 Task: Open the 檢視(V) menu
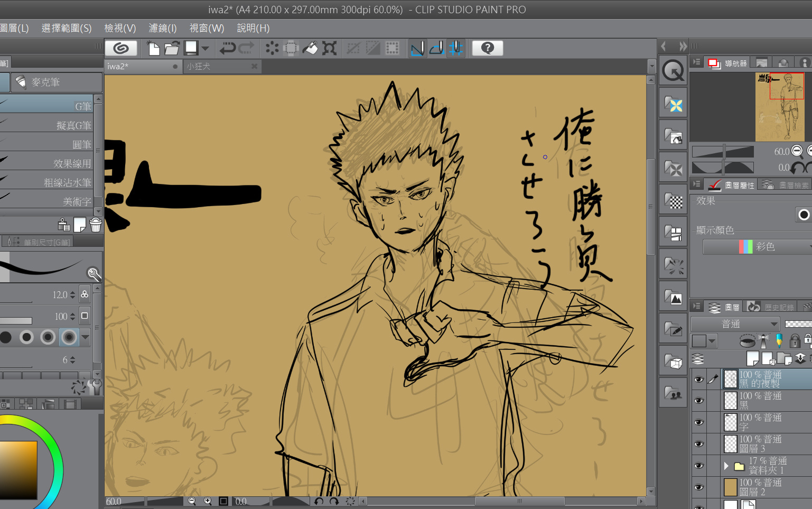point(120,28)
